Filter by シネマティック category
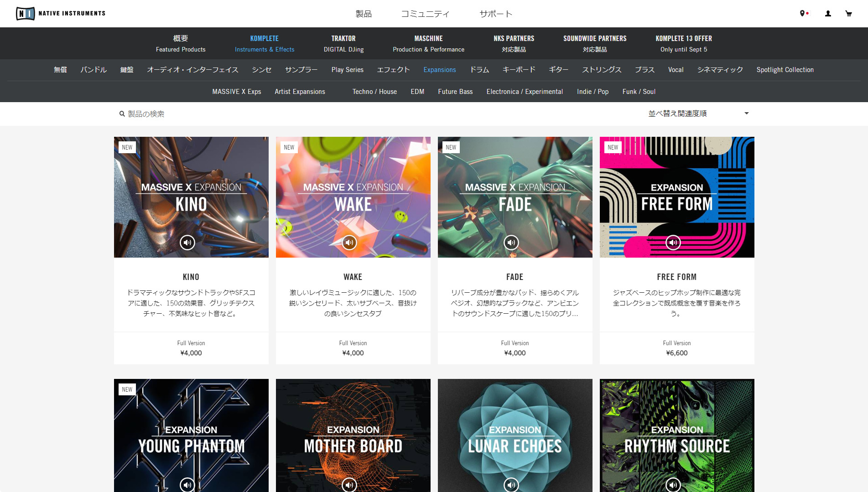The image size is (868, 492). [x=720, y=70]
